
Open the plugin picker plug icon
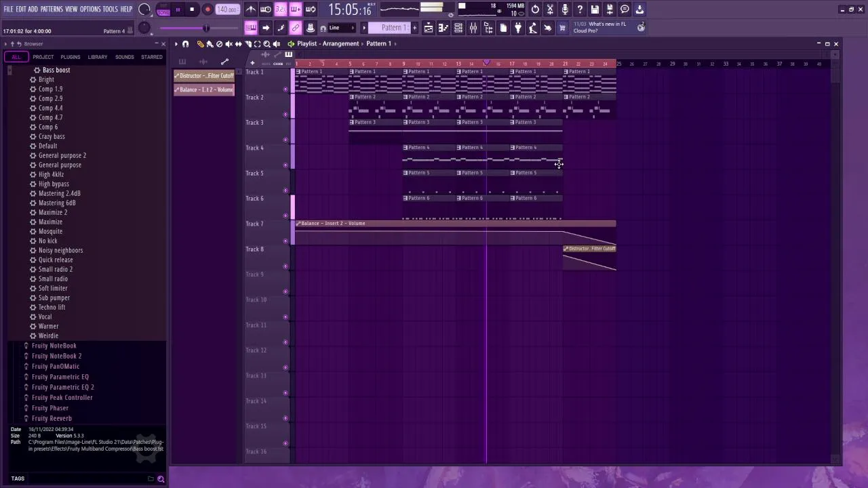[x=517, y=28]
